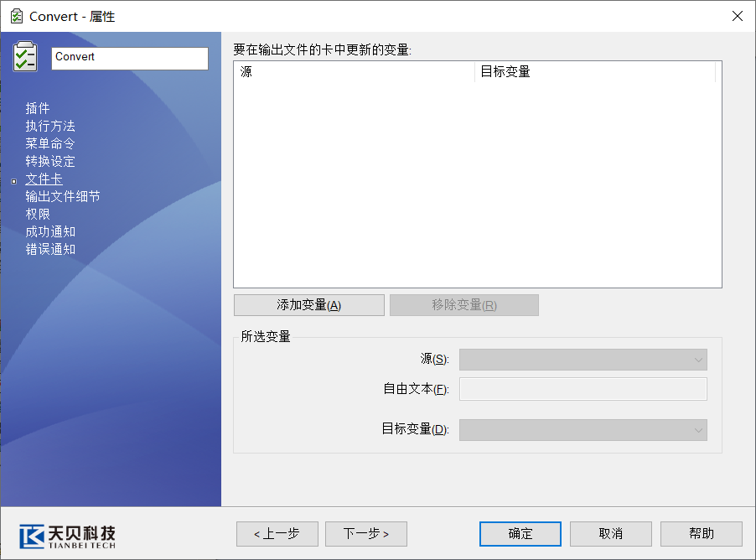756x560 pixels.
Task: Go to 成功通知 section
Action: pyautogui.click(x=50, y=231)
